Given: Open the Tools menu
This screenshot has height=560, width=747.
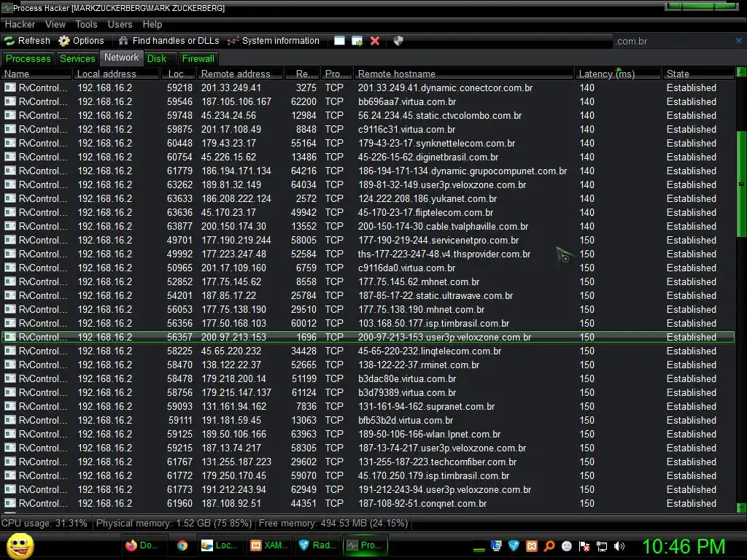Looking at the screenshot, I should (x=86, y=24).
